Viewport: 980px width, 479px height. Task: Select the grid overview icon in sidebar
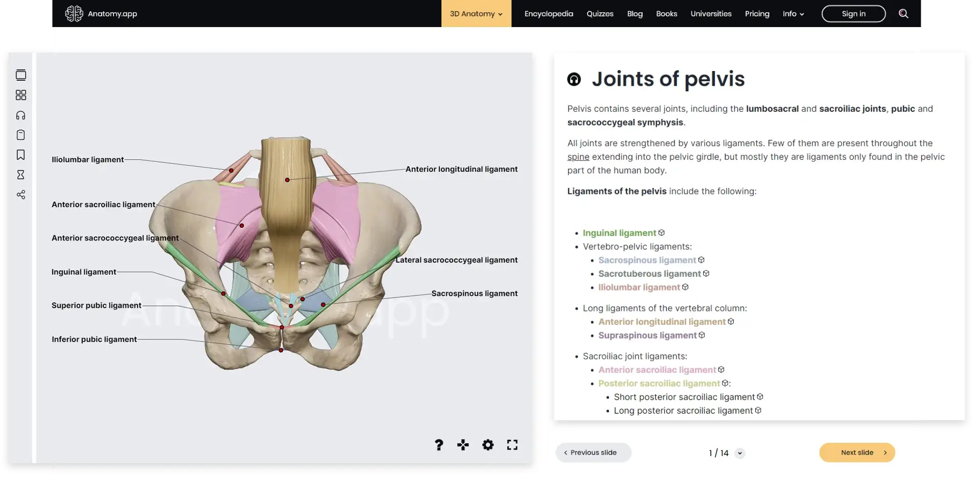coord(21,95)
